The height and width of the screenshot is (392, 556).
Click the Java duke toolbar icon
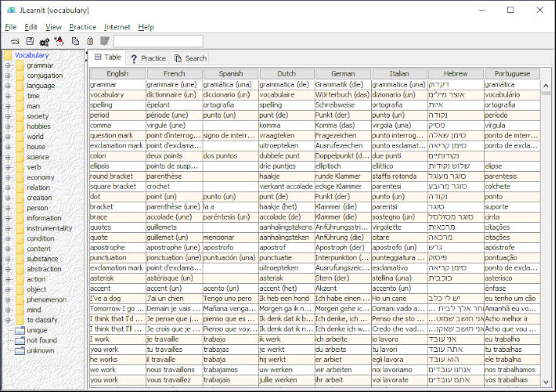(x=60, y=41)
